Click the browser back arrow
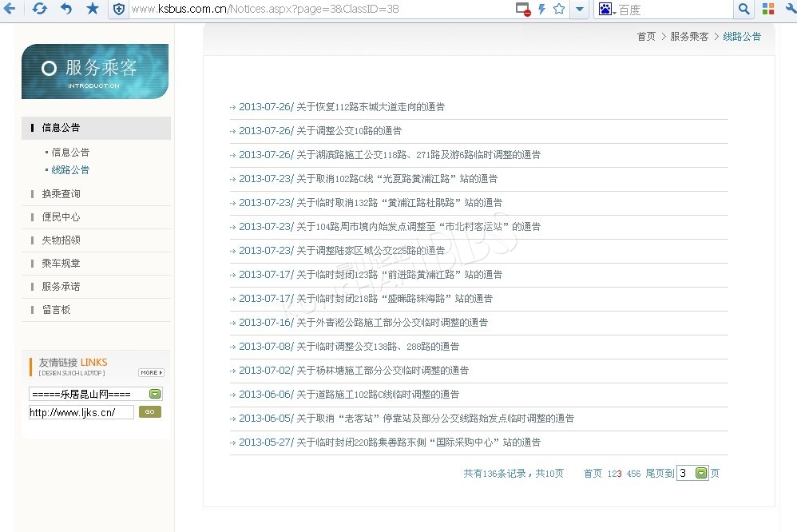The width and height of the screenshot is (797, 532). click(x=9, y=8)
